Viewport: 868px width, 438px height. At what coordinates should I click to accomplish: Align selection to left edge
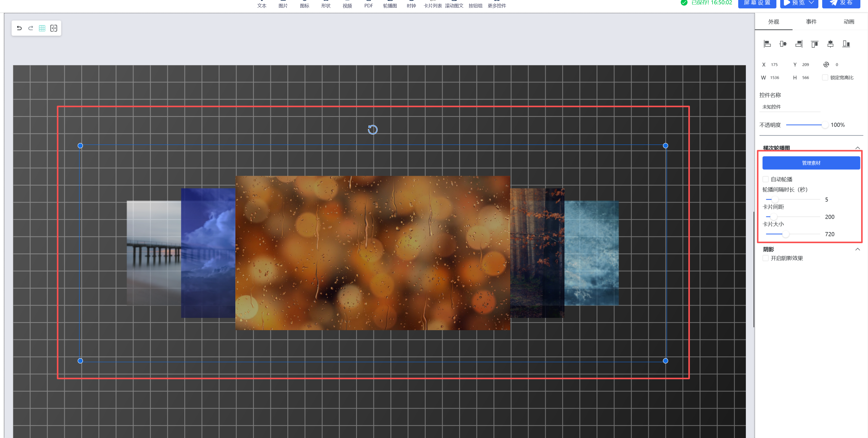coord(767,44)
